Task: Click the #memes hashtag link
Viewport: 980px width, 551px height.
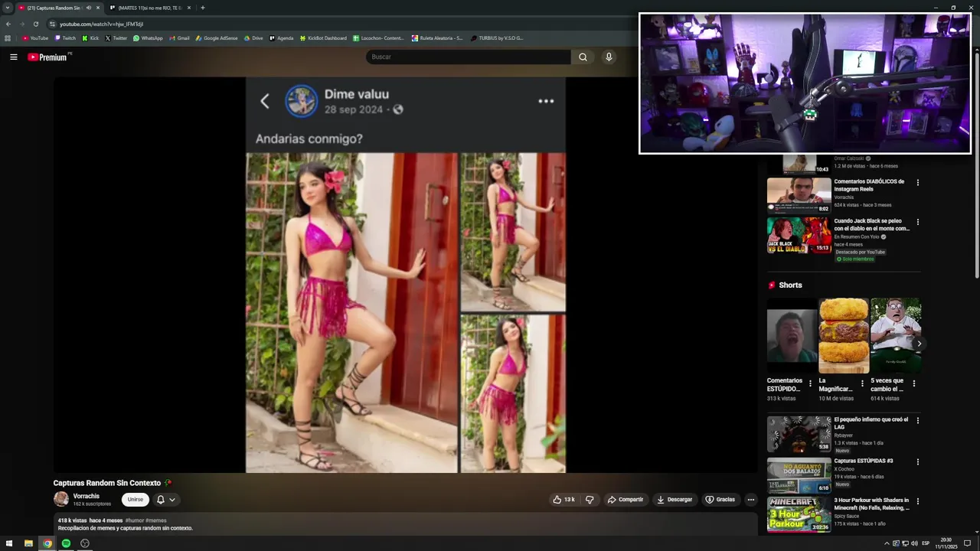Action: 156,520
